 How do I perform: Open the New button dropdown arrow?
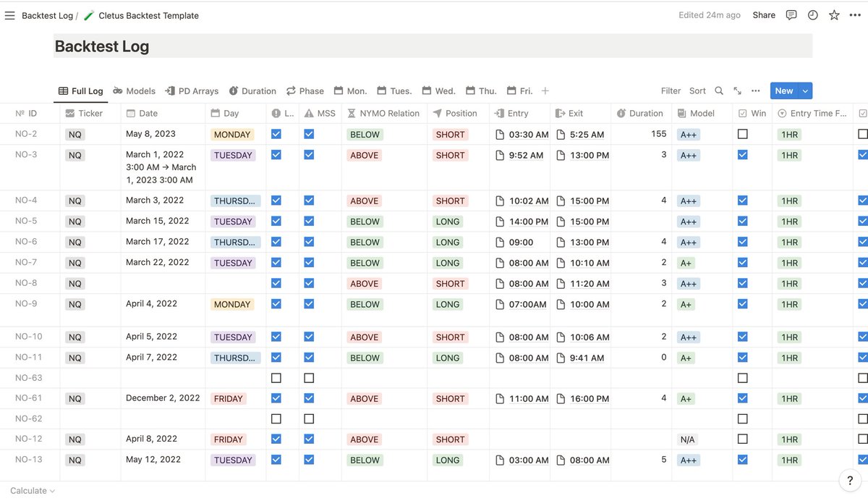(805, 90)
